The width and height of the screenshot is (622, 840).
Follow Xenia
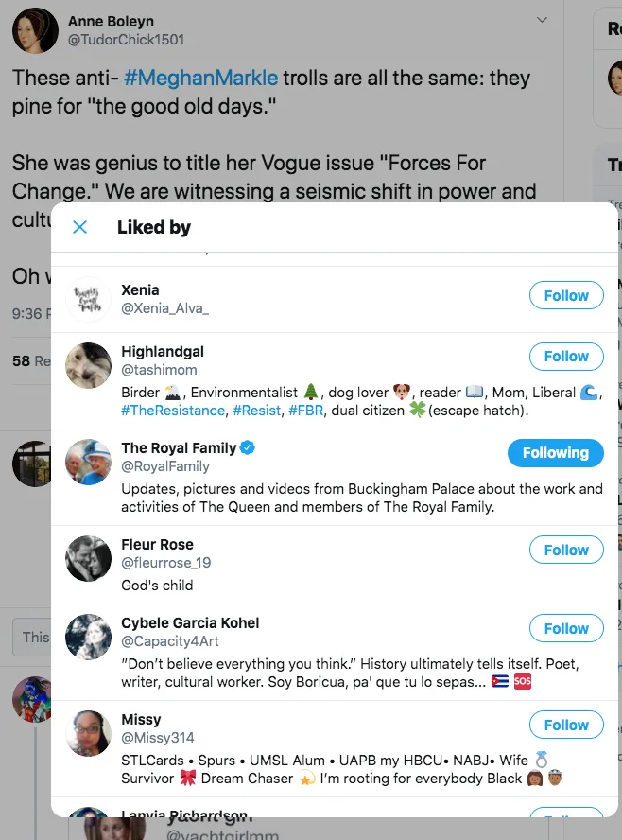pyautogui.click(x=565, y=296)
